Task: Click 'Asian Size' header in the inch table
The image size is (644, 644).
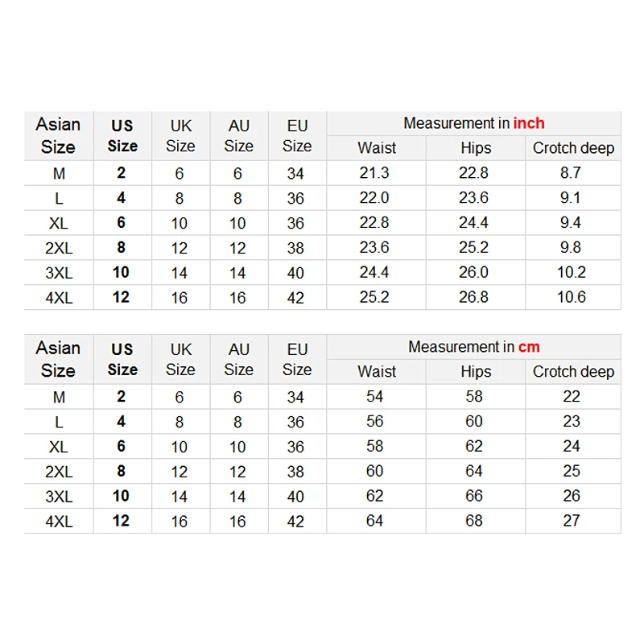Action: pos(58,135)
